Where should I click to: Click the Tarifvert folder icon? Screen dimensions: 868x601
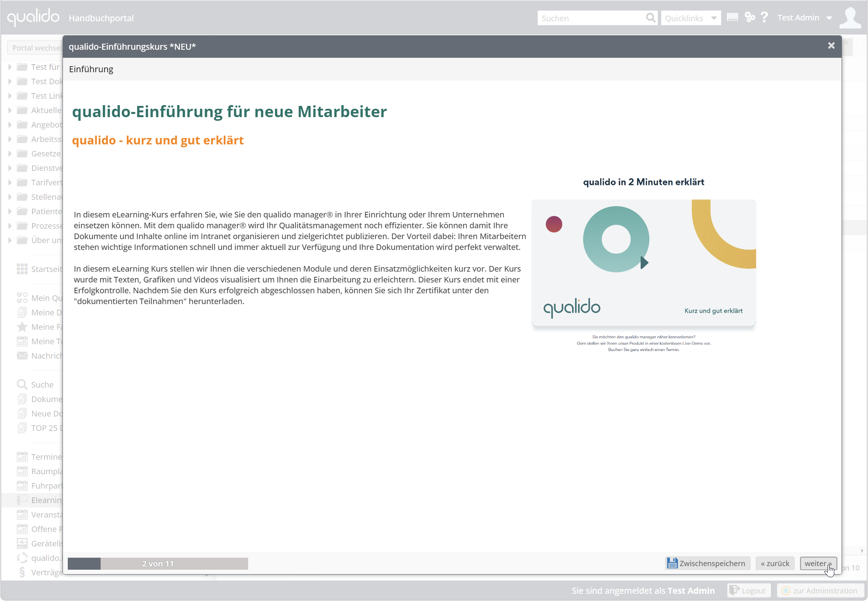pos(22,182)
